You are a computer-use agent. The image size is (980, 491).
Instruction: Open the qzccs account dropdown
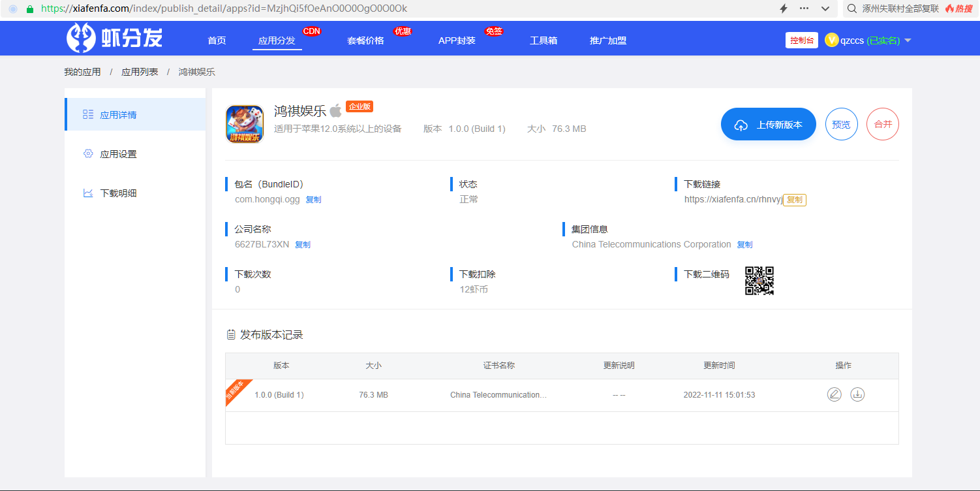click(868, 40)
